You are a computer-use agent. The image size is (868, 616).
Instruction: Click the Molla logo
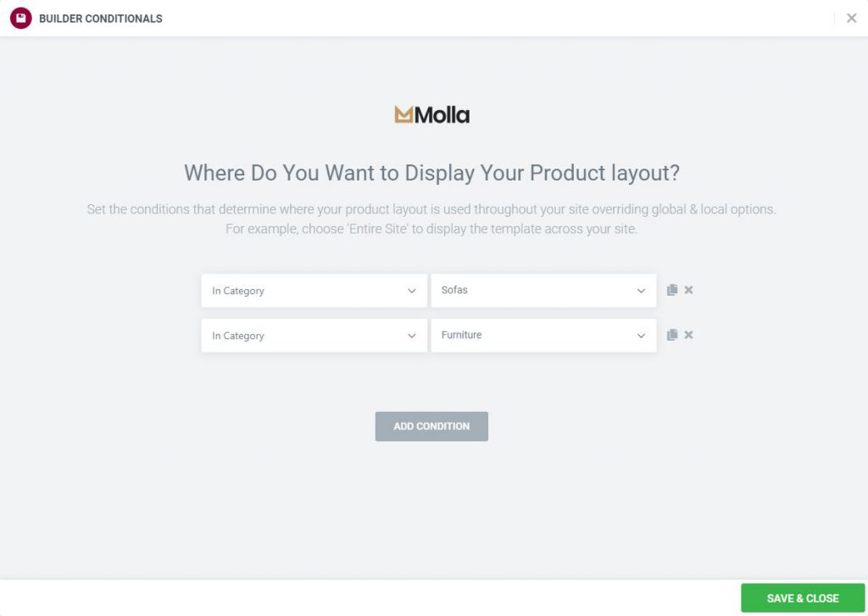431,114
